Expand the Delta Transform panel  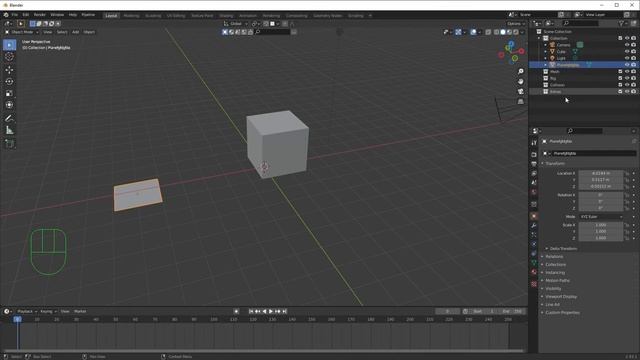[563, 249]
